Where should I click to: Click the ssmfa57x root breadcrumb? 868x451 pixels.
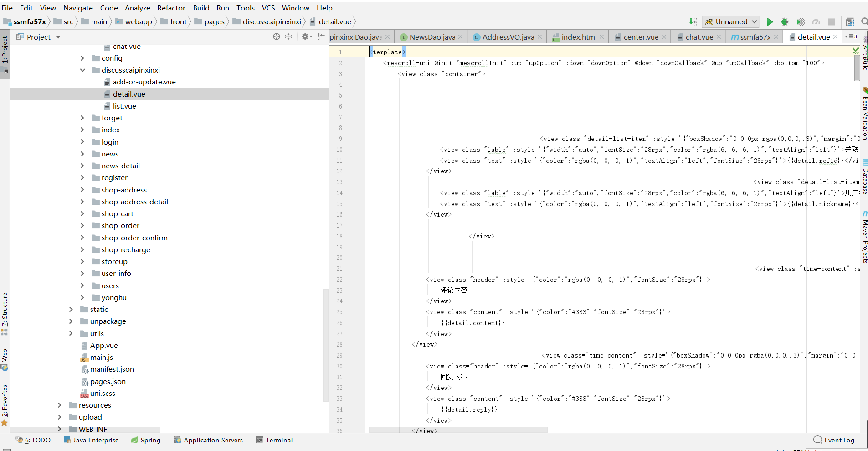[x=25, y=21]
